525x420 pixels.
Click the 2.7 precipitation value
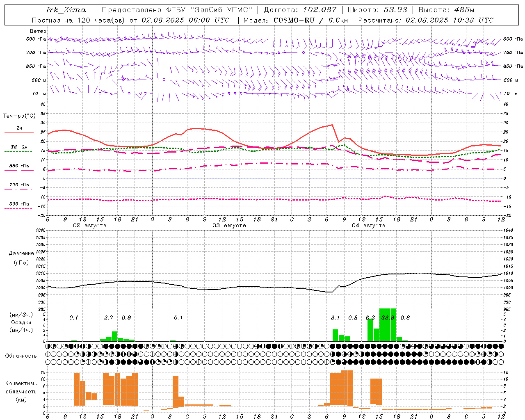point(109,318)
